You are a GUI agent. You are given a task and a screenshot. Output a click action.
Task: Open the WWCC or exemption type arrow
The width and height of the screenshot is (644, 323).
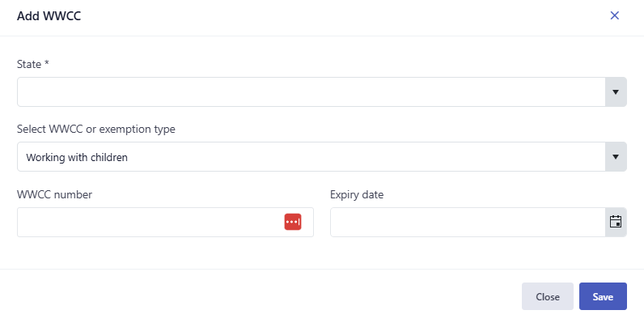tap(616, 157)
